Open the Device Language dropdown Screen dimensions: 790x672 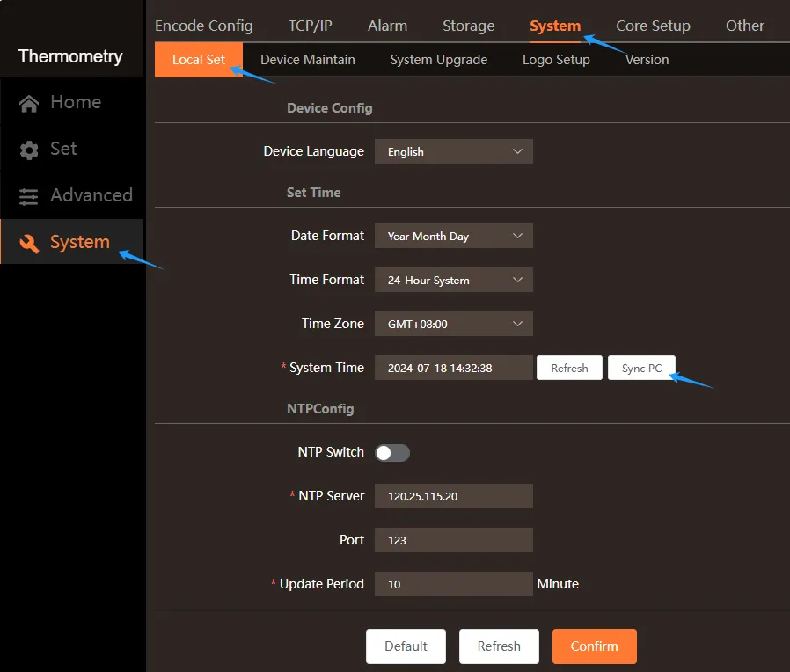[x=453, y=151]
